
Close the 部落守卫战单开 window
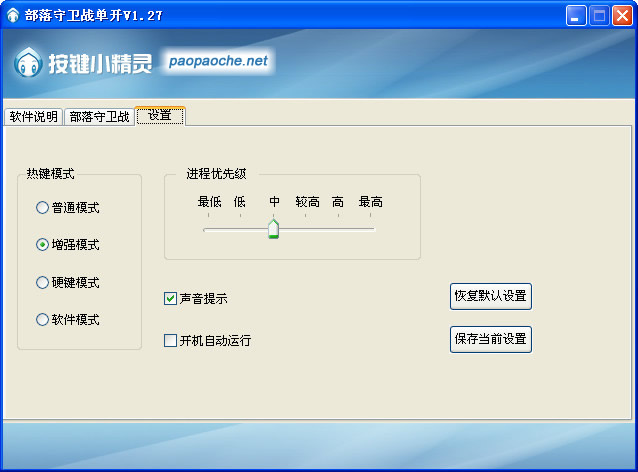622,15
